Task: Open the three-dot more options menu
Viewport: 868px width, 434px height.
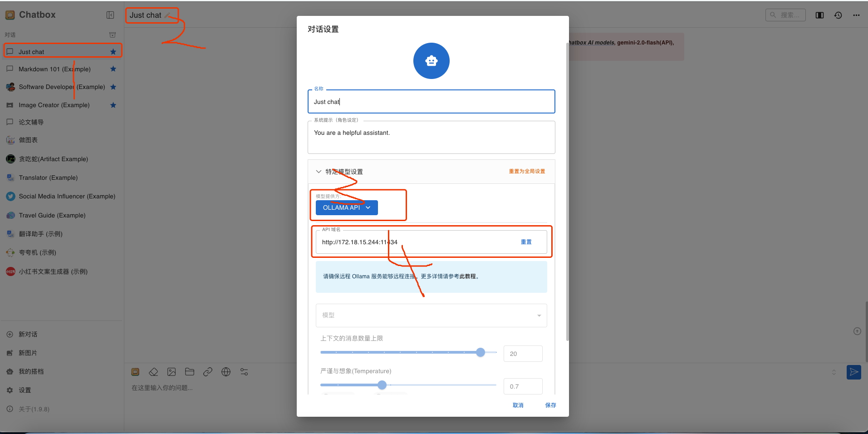Action: pyautogui.click(x=856, y=15)
